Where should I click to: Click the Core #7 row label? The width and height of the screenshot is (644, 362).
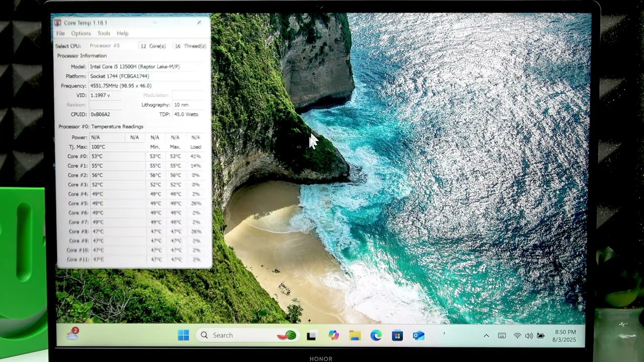pyautogui.click(x=78, y=222)
